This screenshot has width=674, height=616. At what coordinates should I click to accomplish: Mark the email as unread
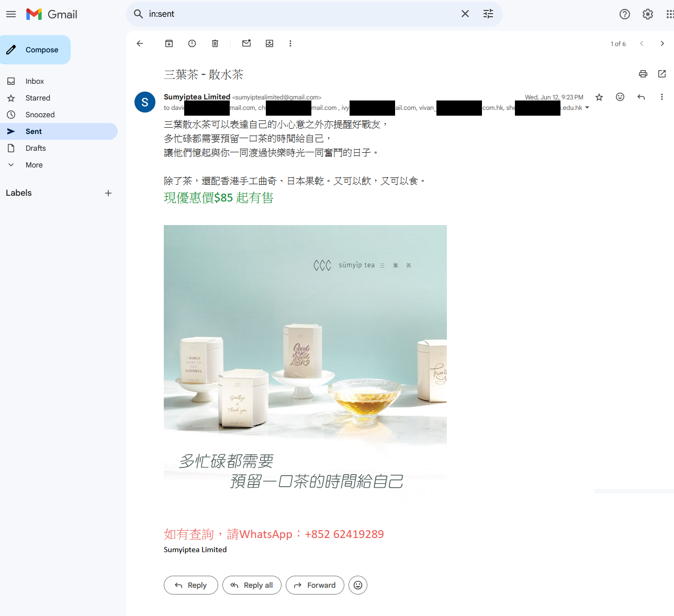pyautogui.click(x=246, y=43)
